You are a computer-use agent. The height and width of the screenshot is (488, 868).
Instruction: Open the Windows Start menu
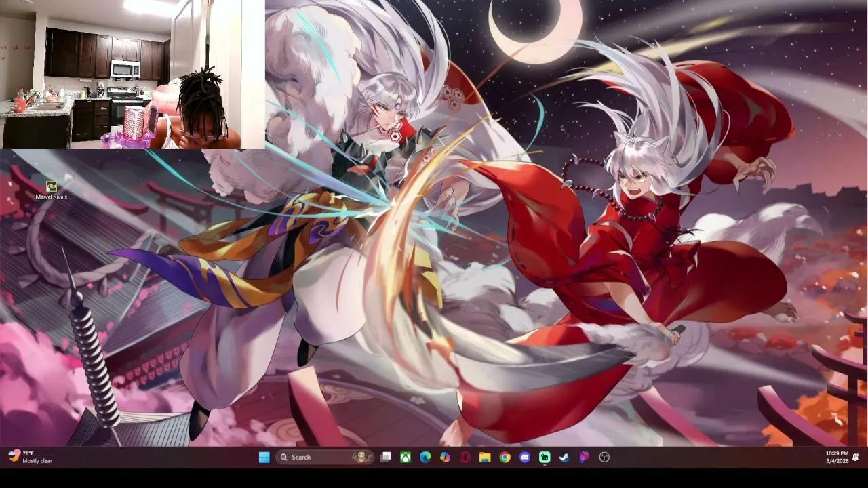[264, 457]
